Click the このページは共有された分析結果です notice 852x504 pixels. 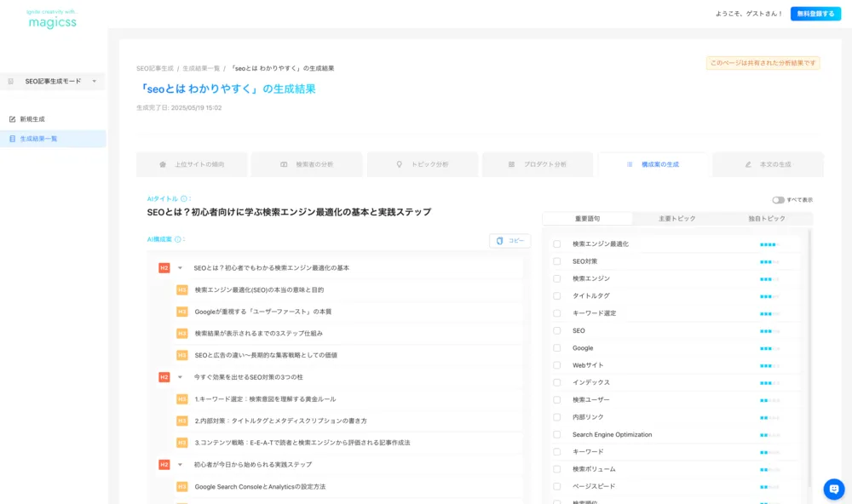(x=763, y=63)
